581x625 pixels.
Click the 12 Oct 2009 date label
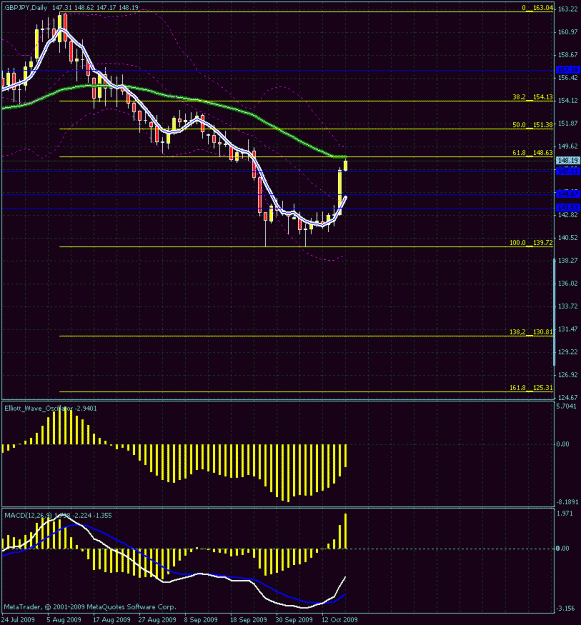340,620
